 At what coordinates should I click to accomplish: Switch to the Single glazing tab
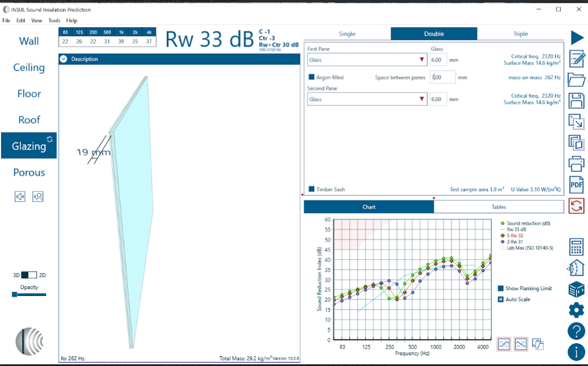(x=347, y=34)
